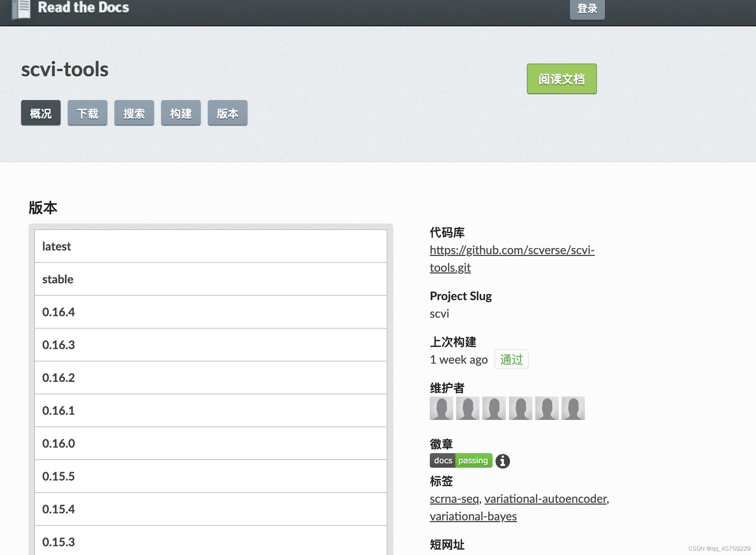Follow the scvi-tools GitHub repository link
The height and width of the screenshot is (555, 756).
click(x=512, y=250)
